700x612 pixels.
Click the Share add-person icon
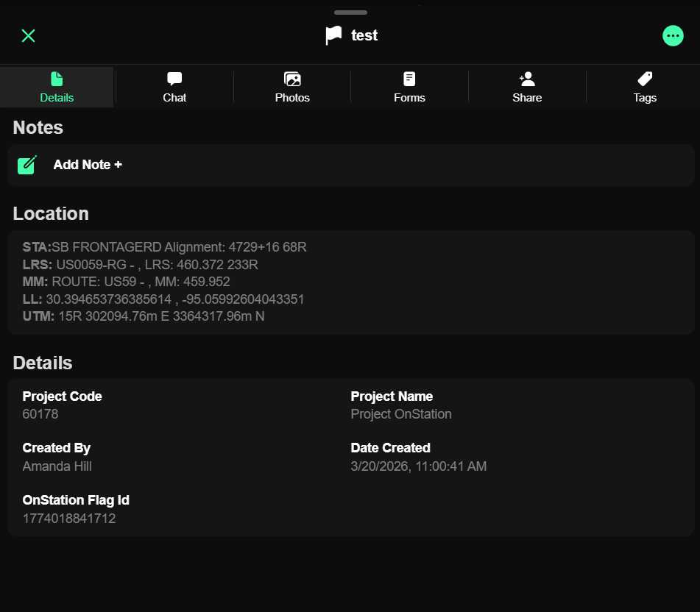pos(527,79)
